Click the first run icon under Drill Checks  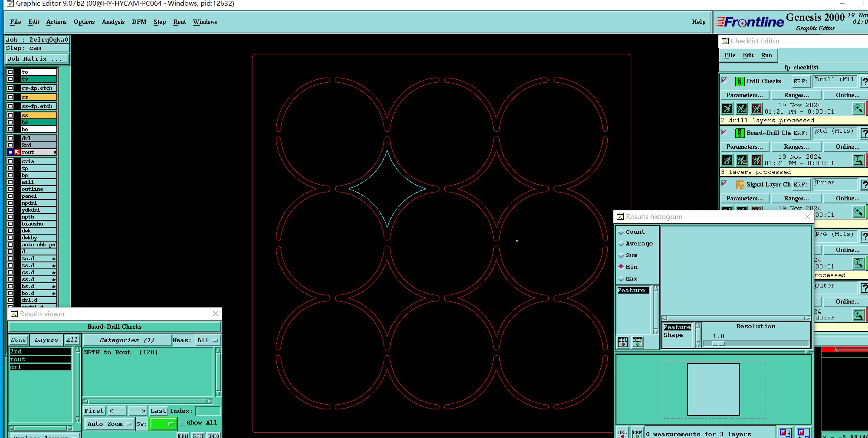point(727,108)
